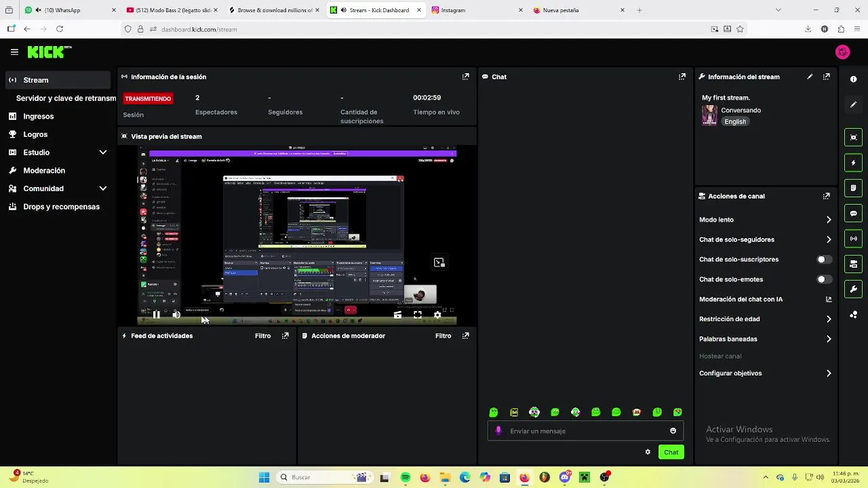The height and width of the screenshot is (488, 868).
Task: Enable Chat de solo-suscriptores toggle
Action: pyautogui.click(x=824, y=260)
